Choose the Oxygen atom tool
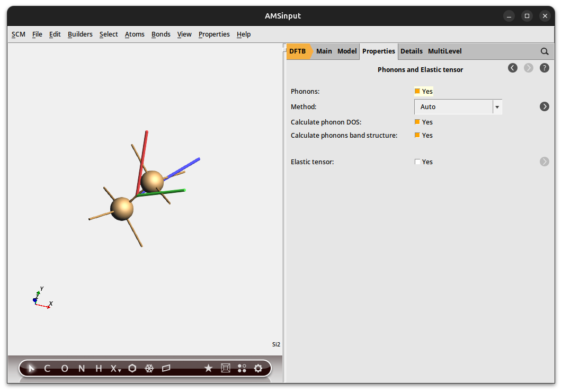Image resolution: width=562 pixels, height=392 pixels. tap(64, 368)
